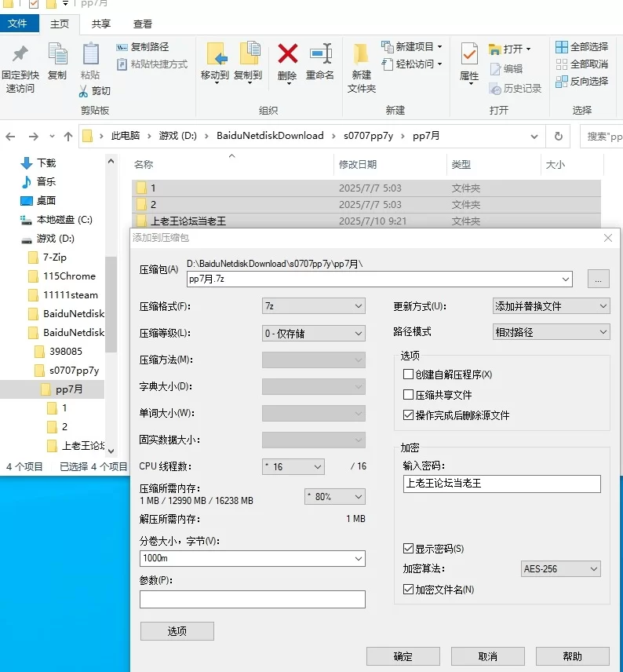Click the Refresh address bar icon
The image size is (623, 672).
pyautogui.click(x=559, y=137)
